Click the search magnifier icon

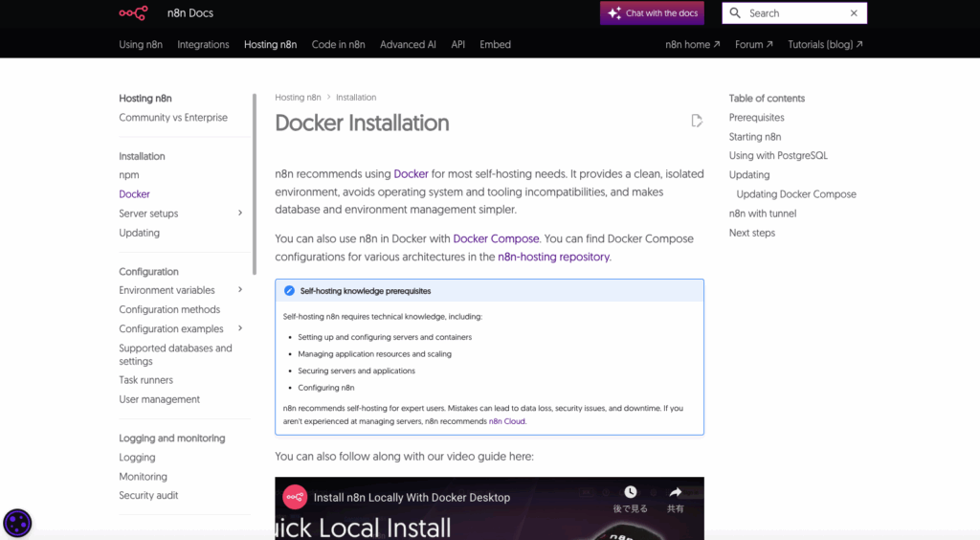[x=735, y=13]
